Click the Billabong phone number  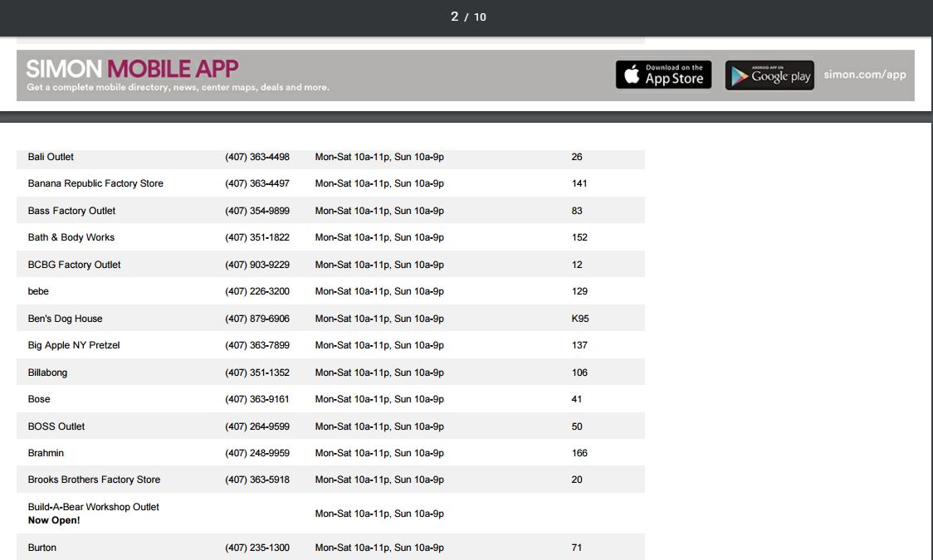(x=257, y=373)
